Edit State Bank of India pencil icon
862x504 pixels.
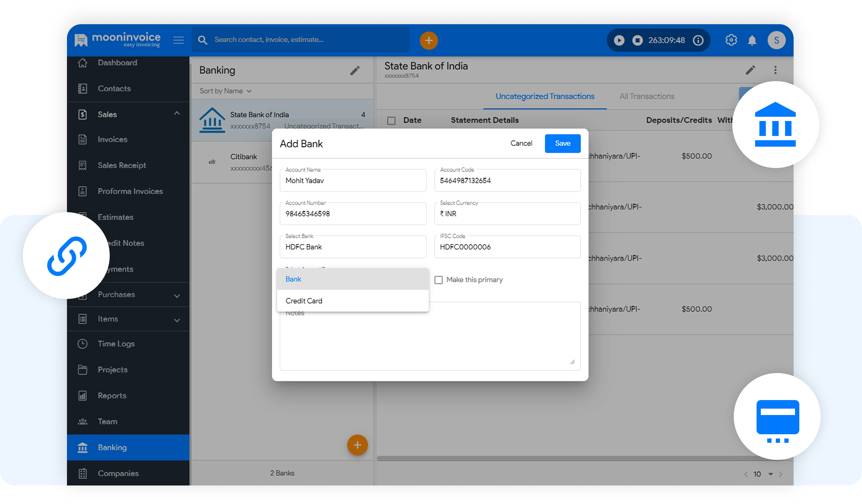750,70
